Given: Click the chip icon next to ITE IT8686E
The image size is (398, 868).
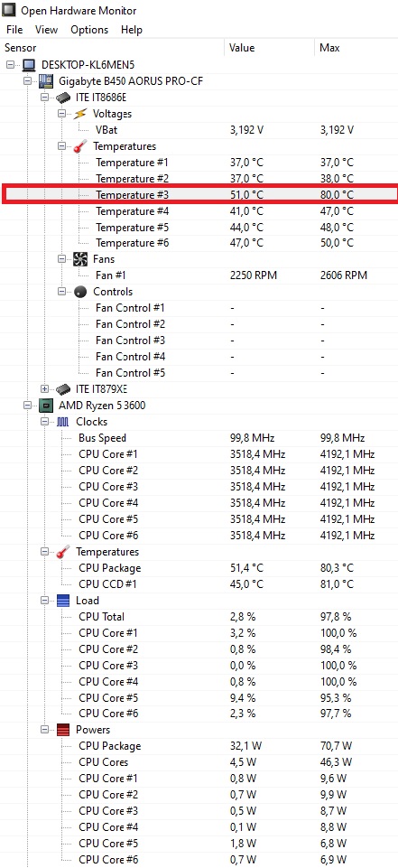Looking at the screenshot, I should pyautogui.click(x=63, y=98).
